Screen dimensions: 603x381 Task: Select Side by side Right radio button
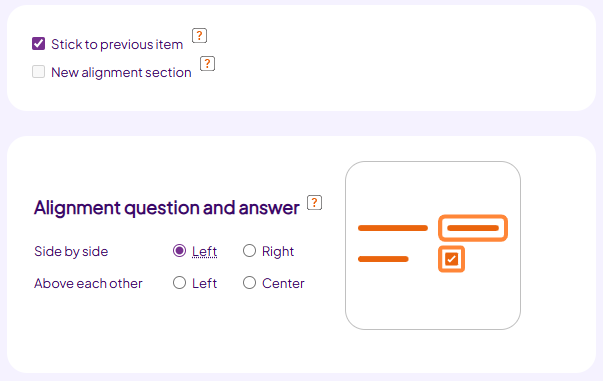249,251
